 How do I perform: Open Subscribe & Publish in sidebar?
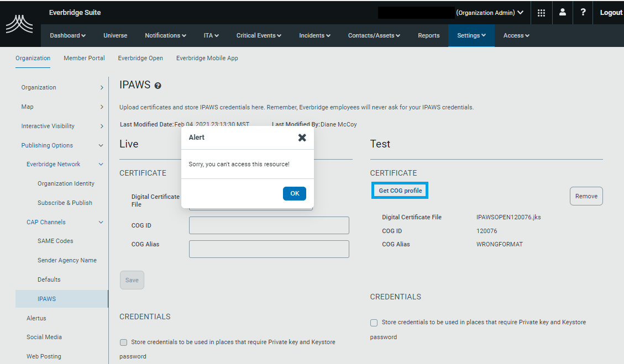tap(65, 203)
